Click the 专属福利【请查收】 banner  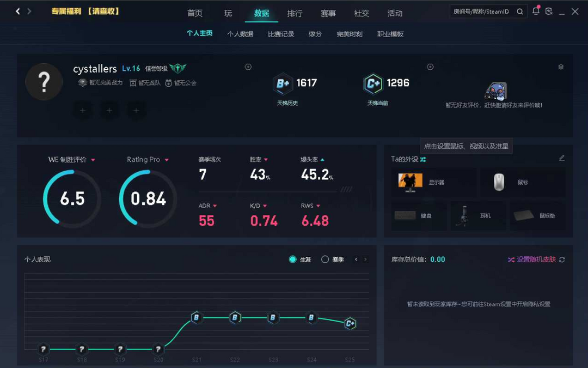pos(85,11)
